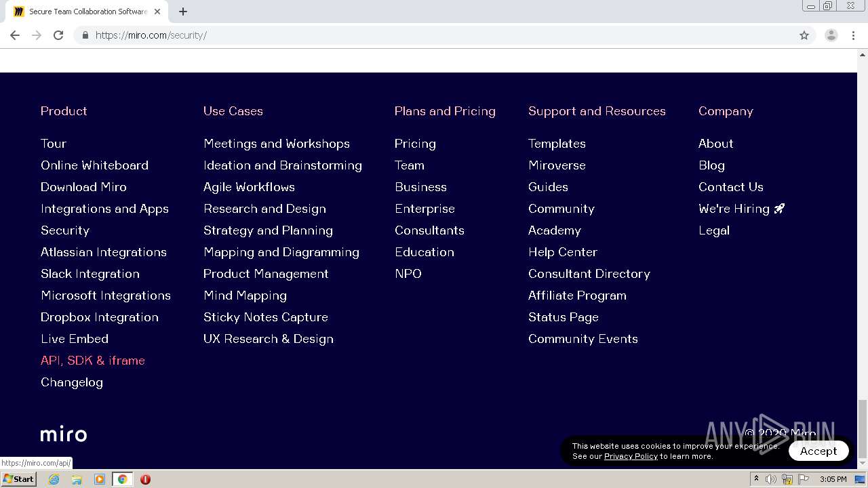Click the miro logo in the footer
The height and width of the screenshot is (488, 868).
click(64, 434)
